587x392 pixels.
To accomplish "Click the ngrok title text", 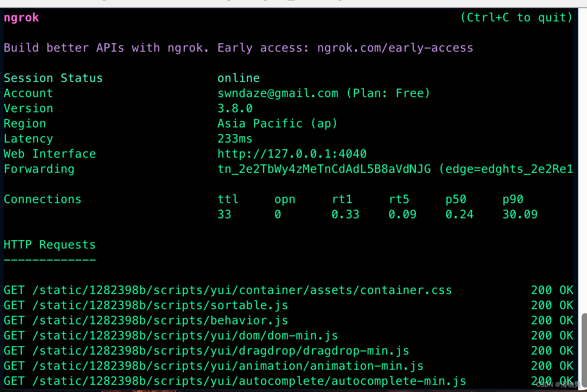I will click(x=21, y=18).
